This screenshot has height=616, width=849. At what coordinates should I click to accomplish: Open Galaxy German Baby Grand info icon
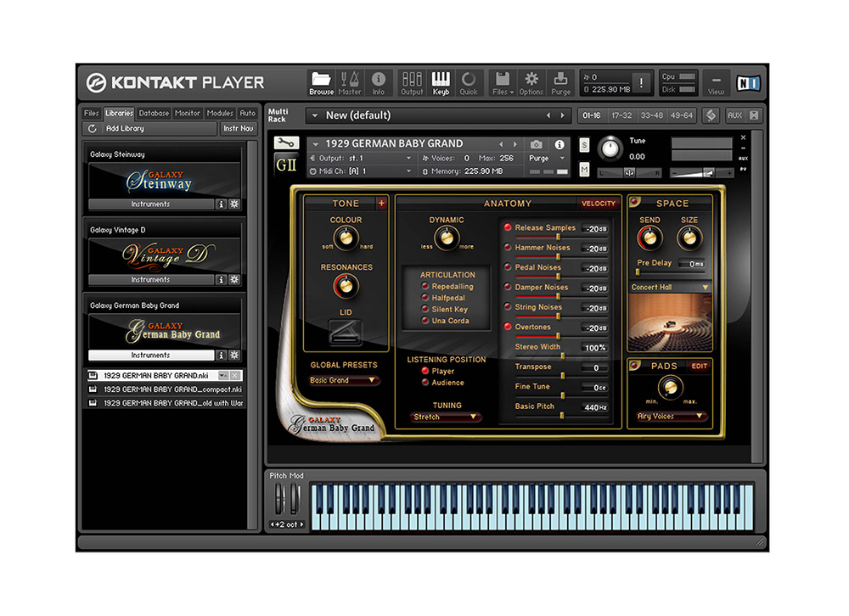221,356
